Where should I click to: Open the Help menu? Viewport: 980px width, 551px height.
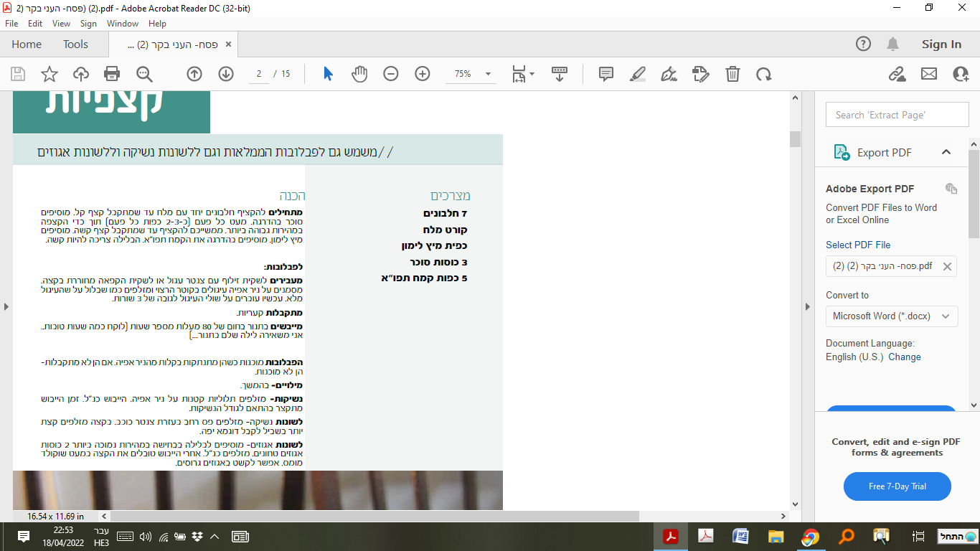tap(157, 24)
